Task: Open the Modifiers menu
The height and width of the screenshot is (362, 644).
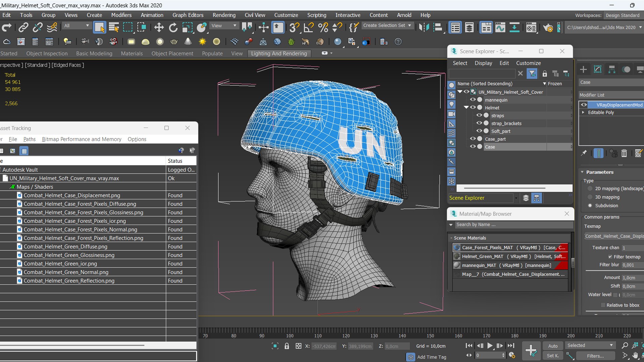Action: coord(121,15)
